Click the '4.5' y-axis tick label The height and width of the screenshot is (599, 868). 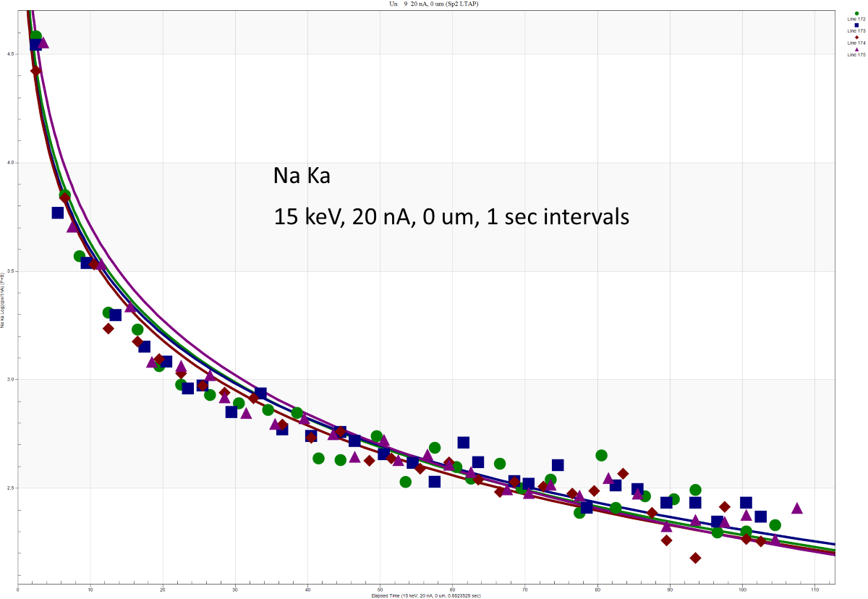9,54
